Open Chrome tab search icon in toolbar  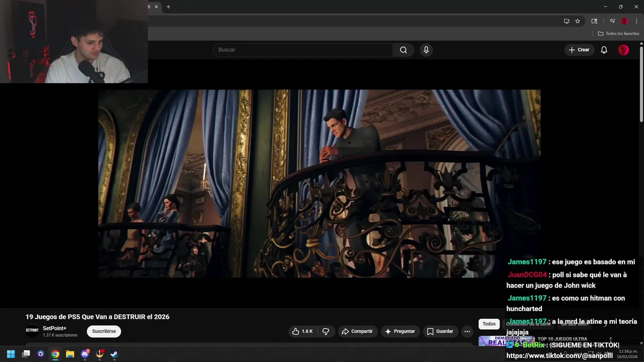594,21
